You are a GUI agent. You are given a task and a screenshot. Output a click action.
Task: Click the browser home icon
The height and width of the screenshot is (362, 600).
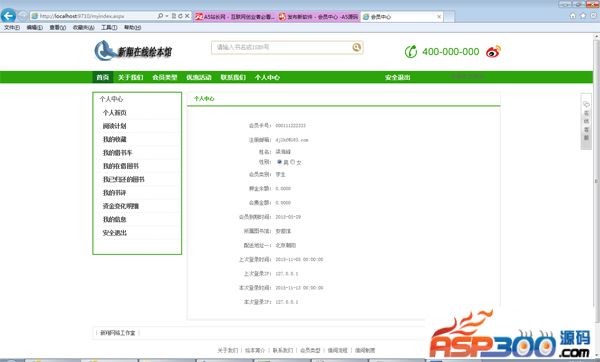click(x=572, y=16)
